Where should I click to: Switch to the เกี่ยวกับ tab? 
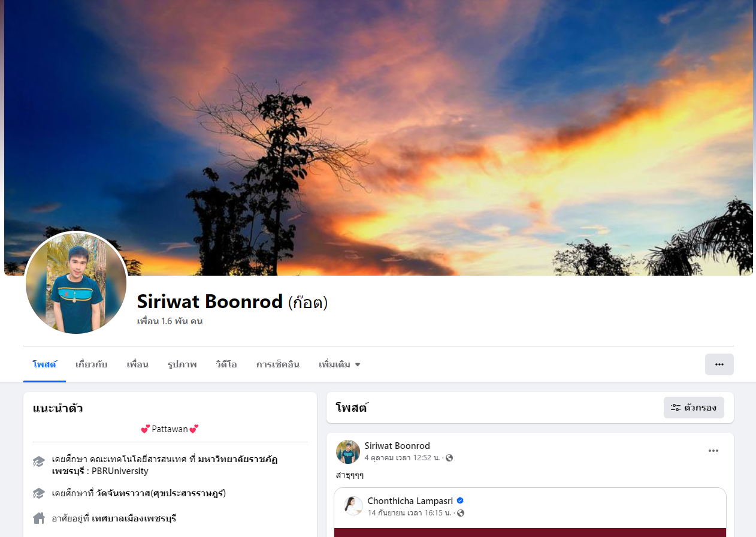tap(91, 364)
